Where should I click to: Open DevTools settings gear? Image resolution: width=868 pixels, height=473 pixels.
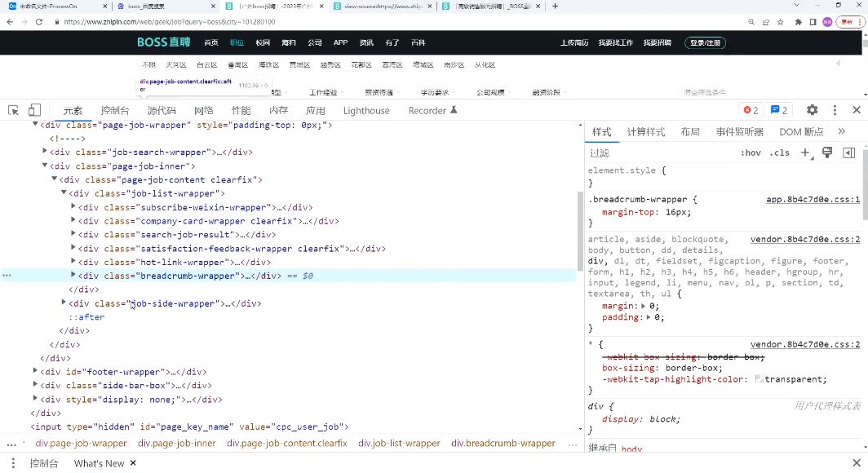click(812, 109)
